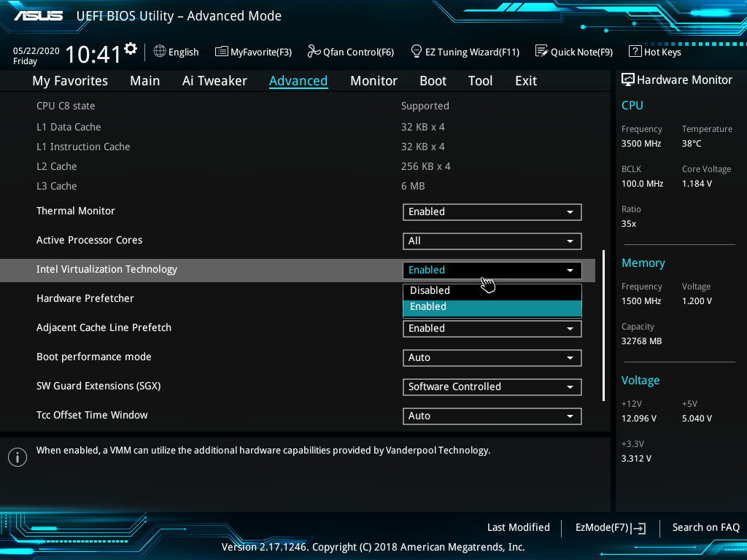
Task: Open MyFavorite(F3) folder icon
Action: pos(222,52)
